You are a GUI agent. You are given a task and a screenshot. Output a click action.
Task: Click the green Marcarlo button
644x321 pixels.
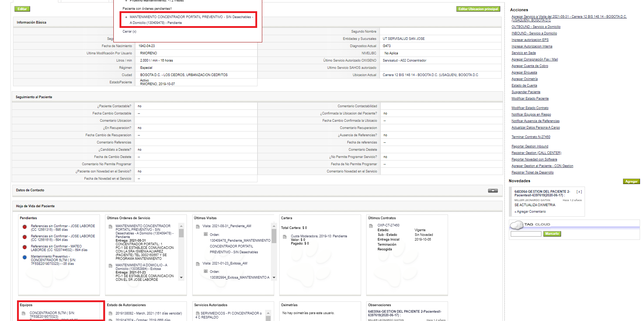tap(552, 234)
